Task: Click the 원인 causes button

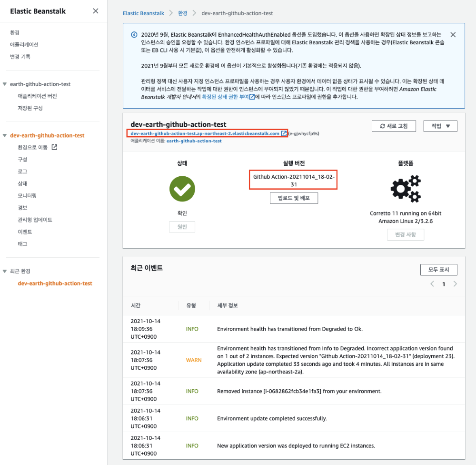Action: pos(182,227)
